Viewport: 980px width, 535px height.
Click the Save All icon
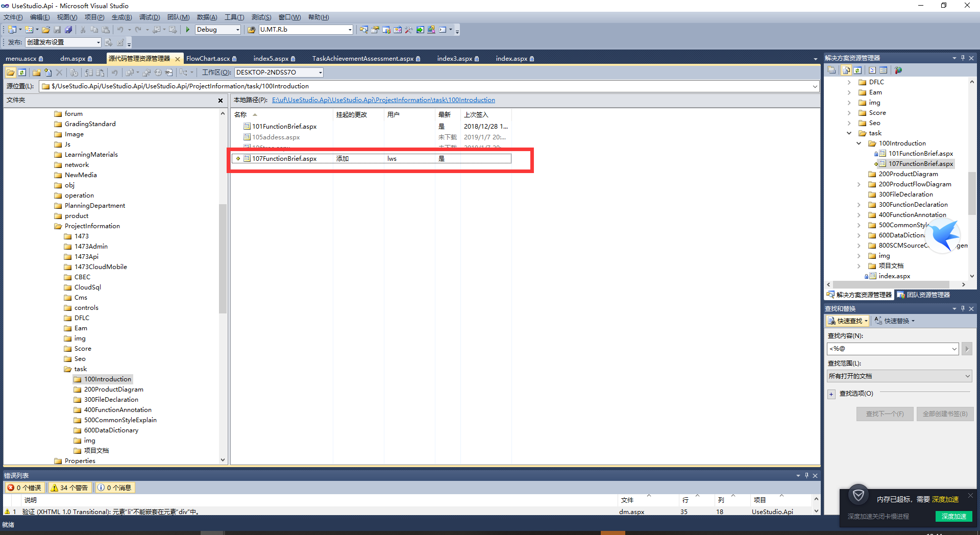tap(68, 30)
